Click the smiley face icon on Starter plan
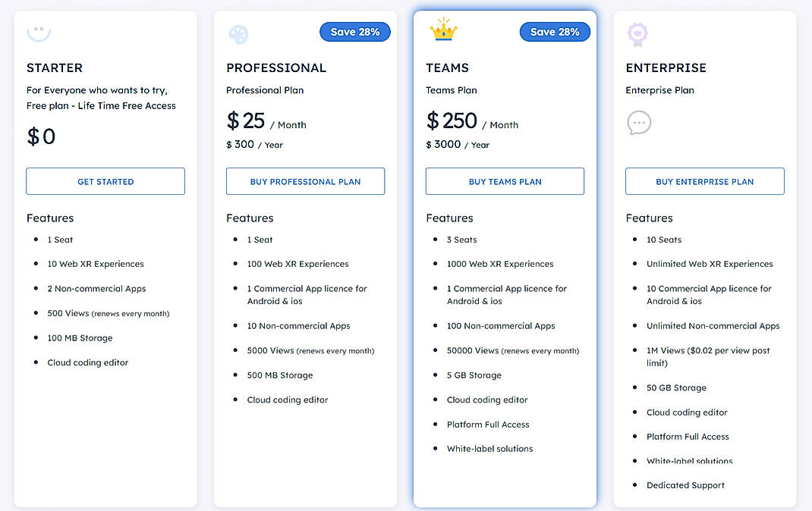The height and width of the screenshot is (511, 812). coord(38,32)
